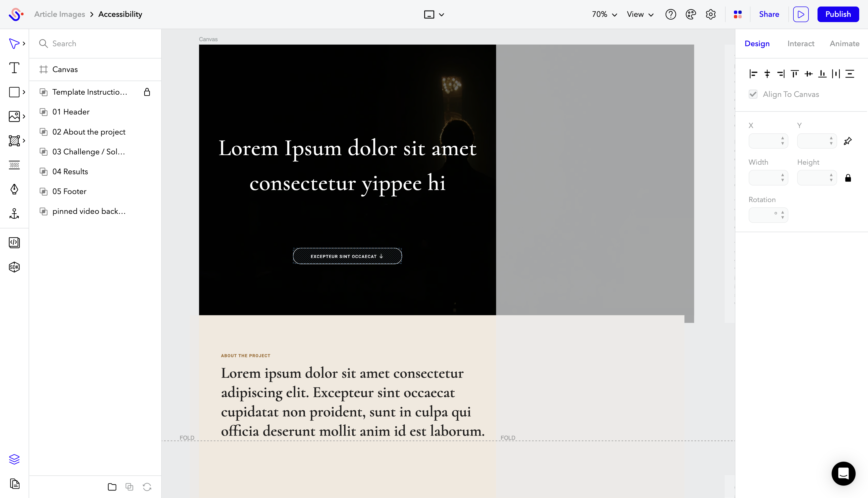
Task: Click the preview play button
Action: coord(801,14)
